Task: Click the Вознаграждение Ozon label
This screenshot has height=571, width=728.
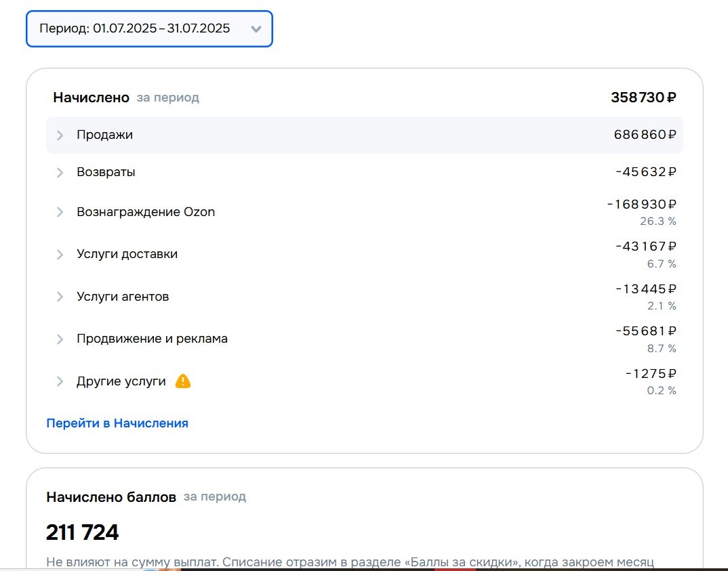Action: pos(146,212)
